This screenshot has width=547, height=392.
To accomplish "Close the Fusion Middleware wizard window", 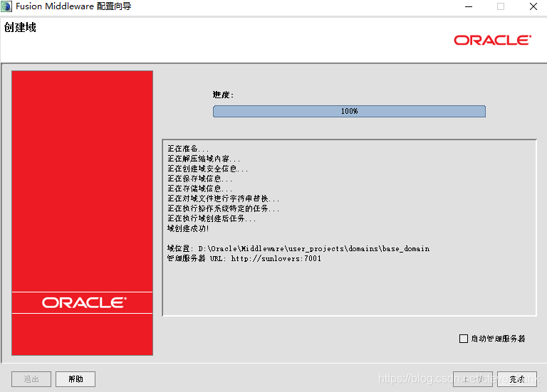I will tap(533, 6).
